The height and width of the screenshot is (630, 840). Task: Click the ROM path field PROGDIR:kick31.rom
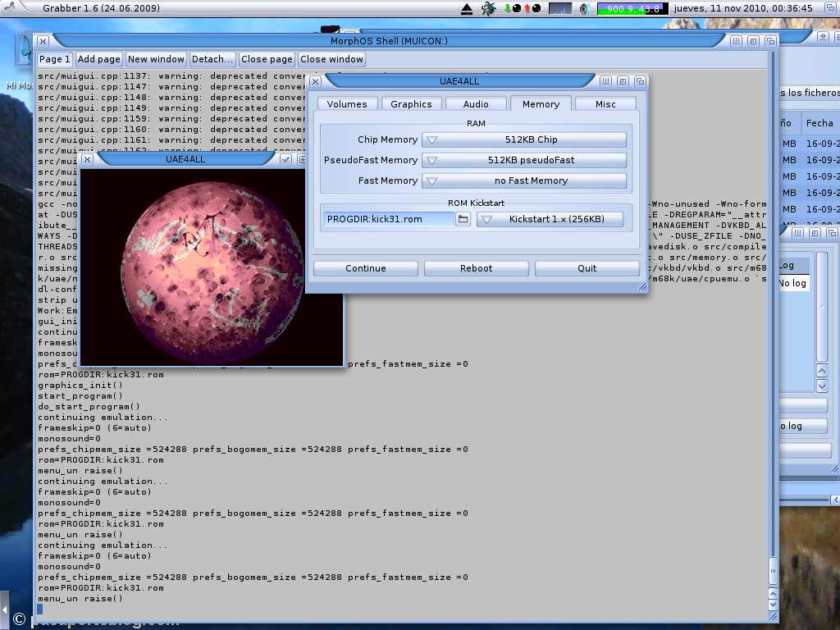[388, 219]
